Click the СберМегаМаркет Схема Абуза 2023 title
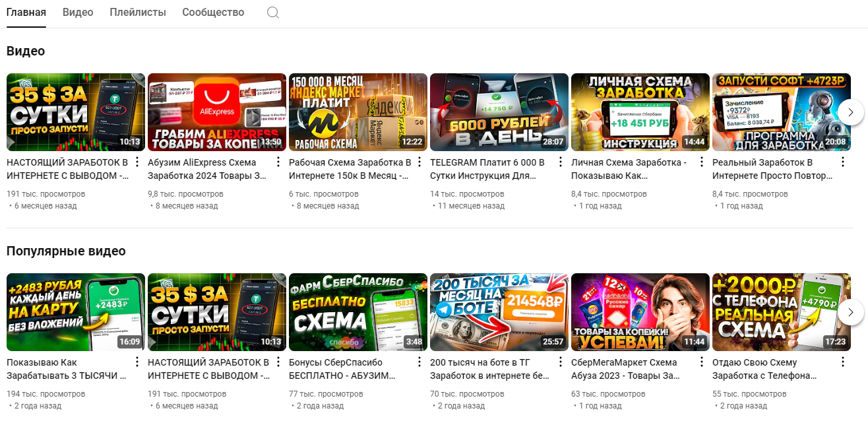Image resolution: width=868 pixels, height=427 pixels. coord(625,369)
